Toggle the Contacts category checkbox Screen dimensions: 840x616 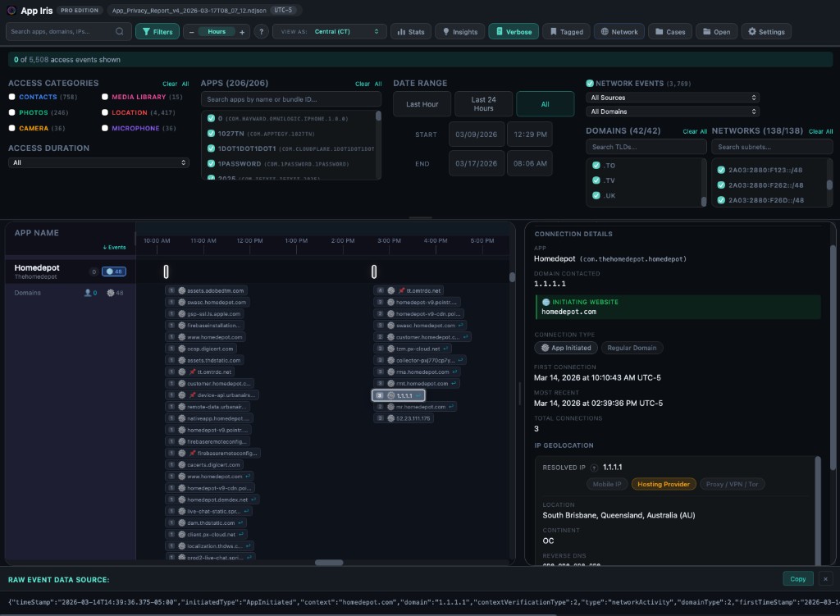pyautogui.click(x=11, y=97)
